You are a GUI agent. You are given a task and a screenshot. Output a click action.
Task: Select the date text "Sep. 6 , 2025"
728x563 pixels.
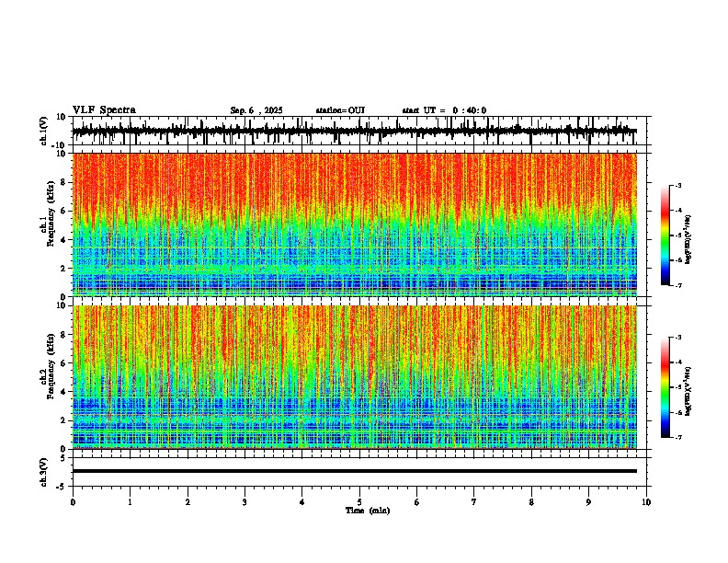(x=256, y=110)
